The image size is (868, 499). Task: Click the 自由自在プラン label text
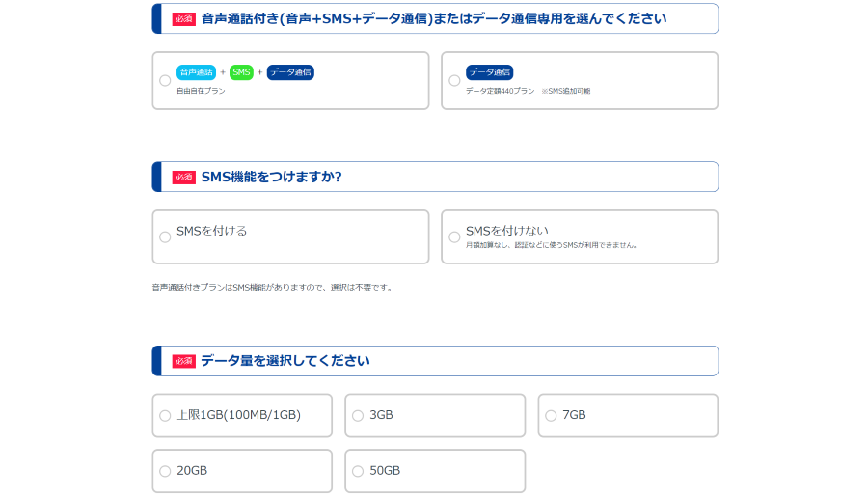(201, 91)
